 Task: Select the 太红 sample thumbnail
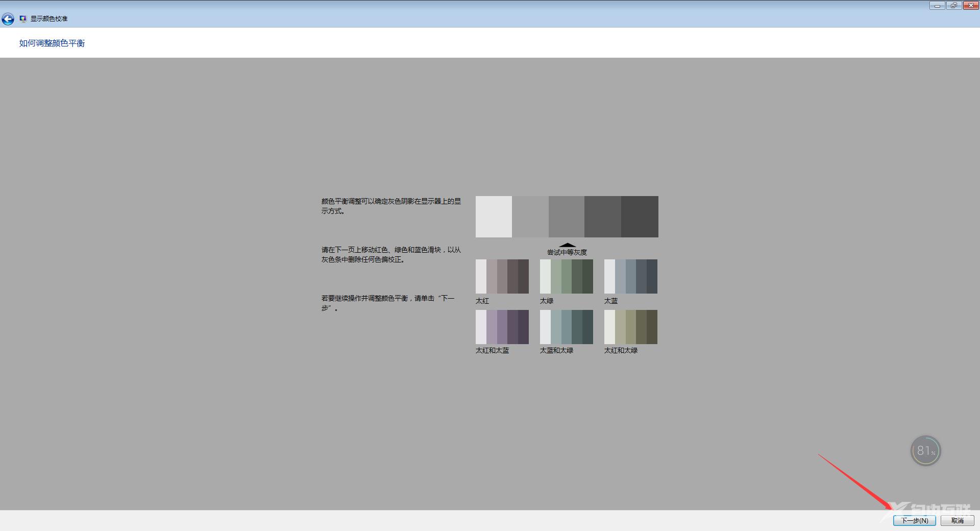point(502,276)
